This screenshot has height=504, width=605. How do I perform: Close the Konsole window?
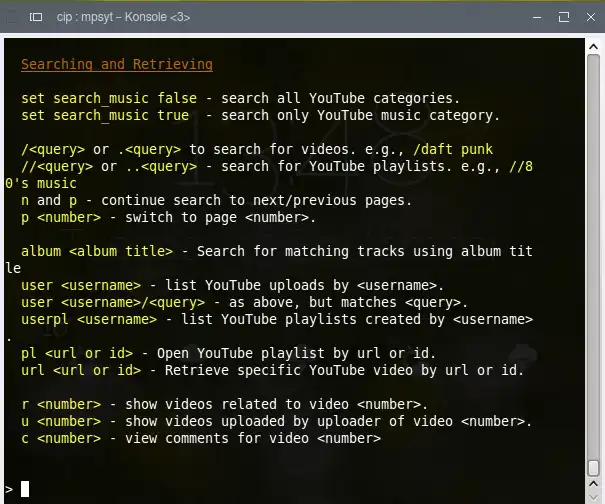591,17
